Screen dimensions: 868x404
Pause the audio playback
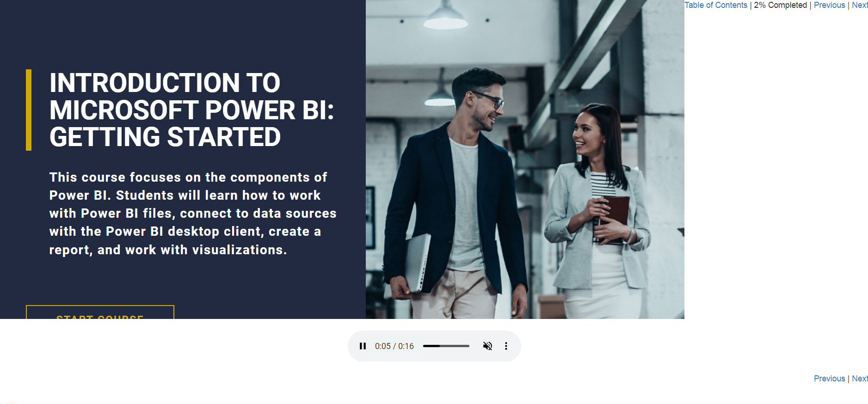363,346
